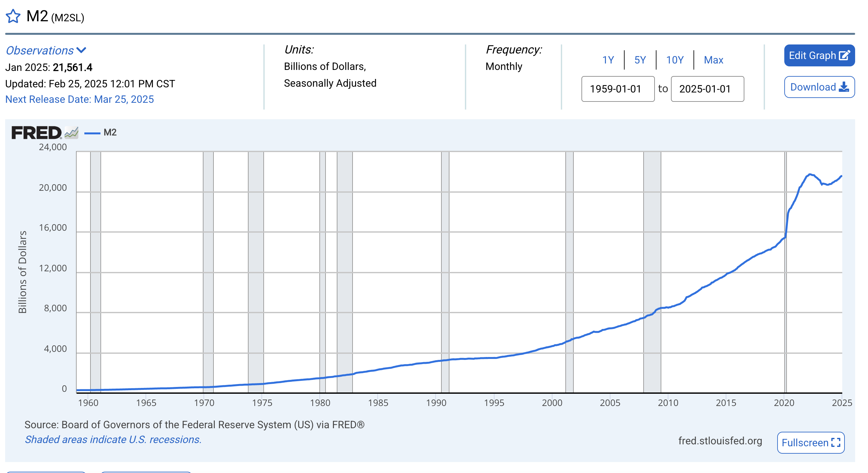Click the start date field 1959-01-01
The image size is (868, 473).
(618, 89)
